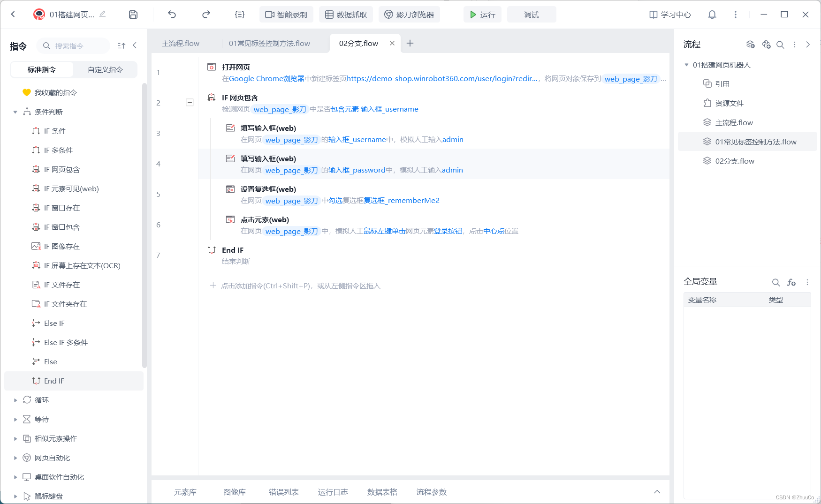Expand the bottom panel with up chevron
The height and width of the screenshot is (504, 821).
coord(657,492)
